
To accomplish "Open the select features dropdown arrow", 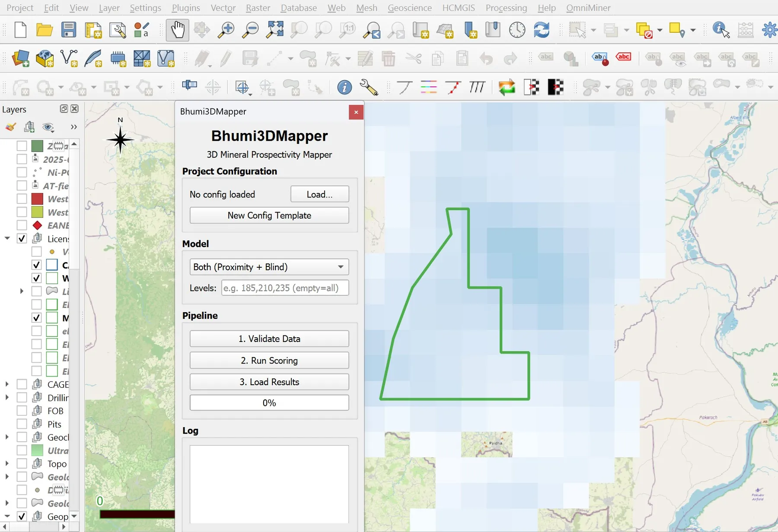I will coord(593,30).
